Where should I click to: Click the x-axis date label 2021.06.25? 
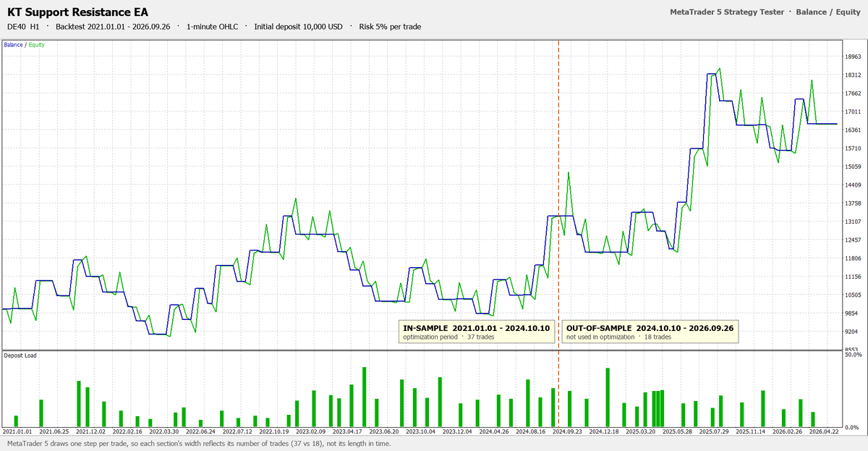pos(56,431)
